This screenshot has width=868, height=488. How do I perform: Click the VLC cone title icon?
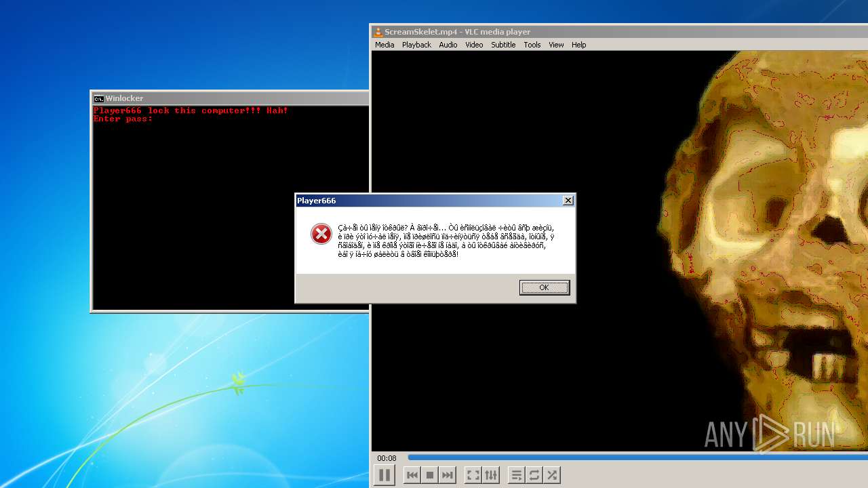pos(378,32)
